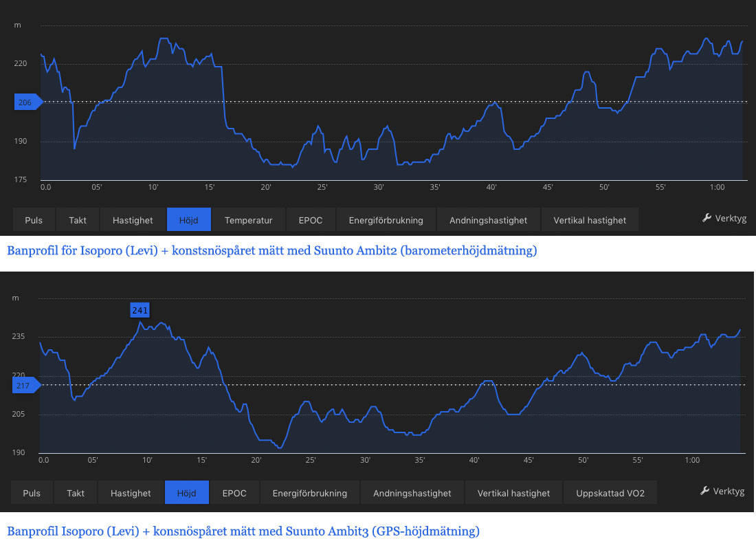
Task: Select Temperatur tab in top chart
Action: tap(248, 220)
